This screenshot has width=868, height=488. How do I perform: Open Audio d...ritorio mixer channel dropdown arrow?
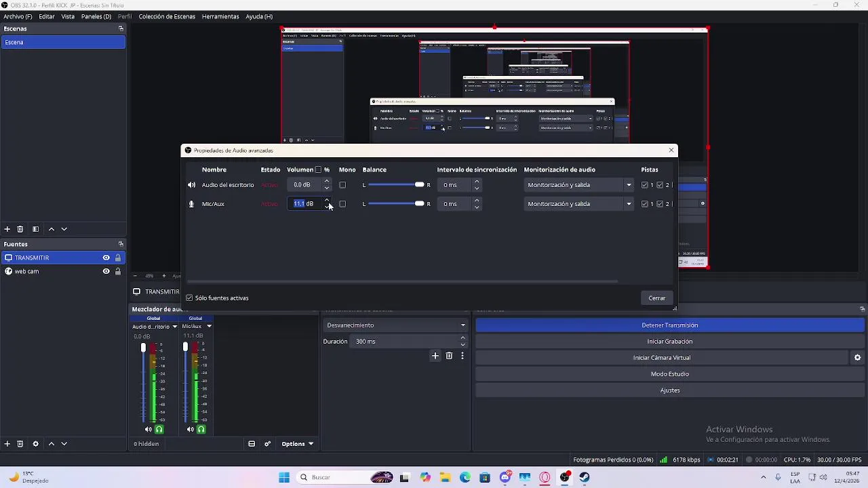pyautogui.click(x=174, y=327)
